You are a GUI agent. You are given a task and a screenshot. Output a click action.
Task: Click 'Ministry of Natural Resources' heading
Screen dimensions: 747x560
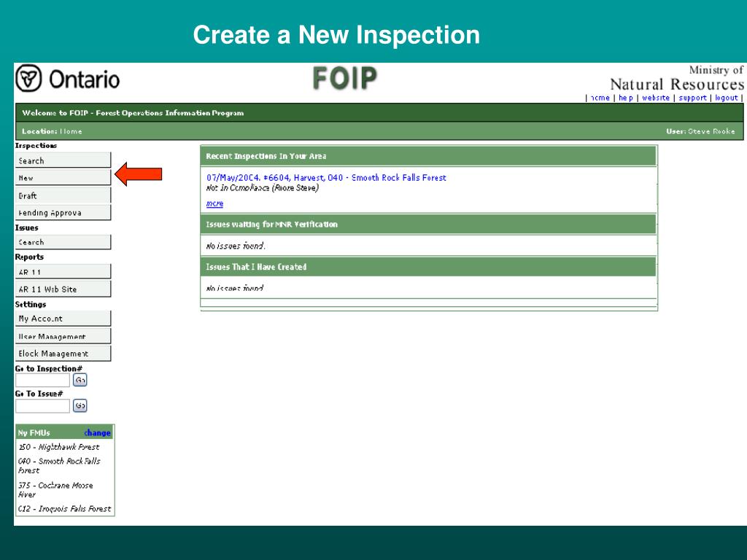coord(677,78)
